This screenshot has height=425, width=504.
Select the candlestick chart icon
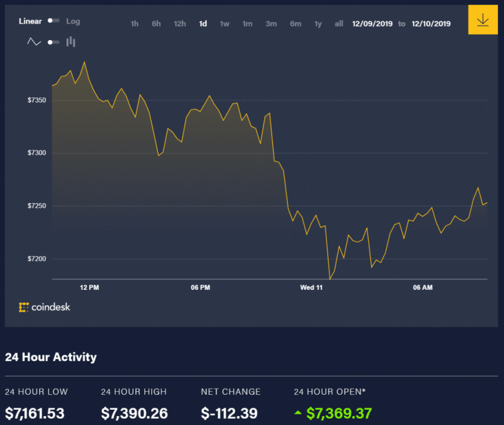(71, 42)
